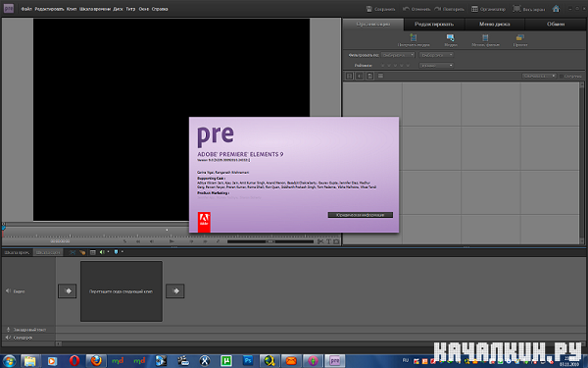The width and height of the screenshot is (588, 368).
Task: Switch to the Редактировать panel tab
Action: [434, 24]
